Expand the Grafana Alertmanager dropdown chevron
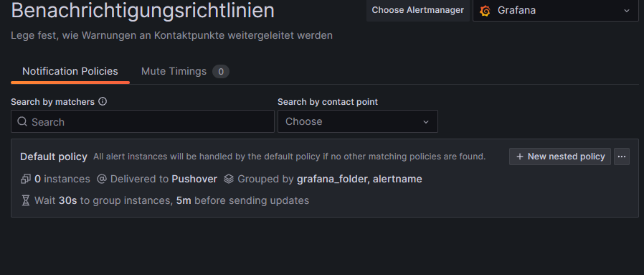This screenshot has width=644, height=275. click(626, 11)
